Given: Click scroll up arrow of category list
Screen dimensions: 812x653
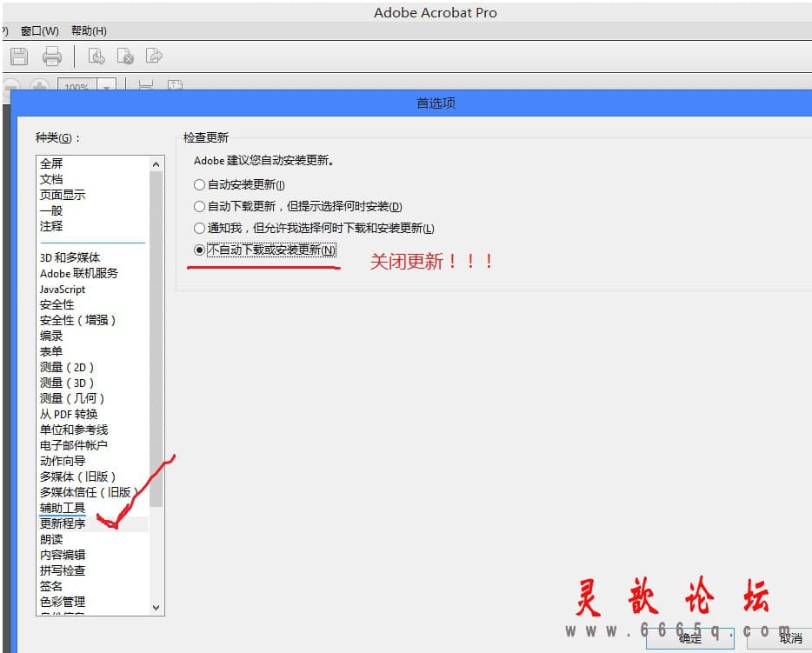Looking at the screenshot, I should coord(156,164).
